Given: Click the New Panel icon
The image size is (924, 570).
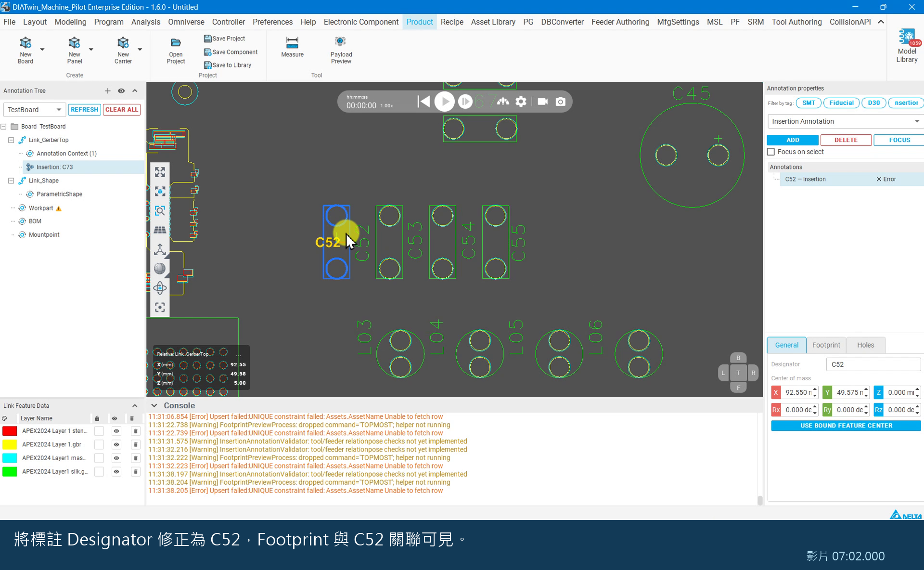Looking at the screenshot, I should [74, 43].
